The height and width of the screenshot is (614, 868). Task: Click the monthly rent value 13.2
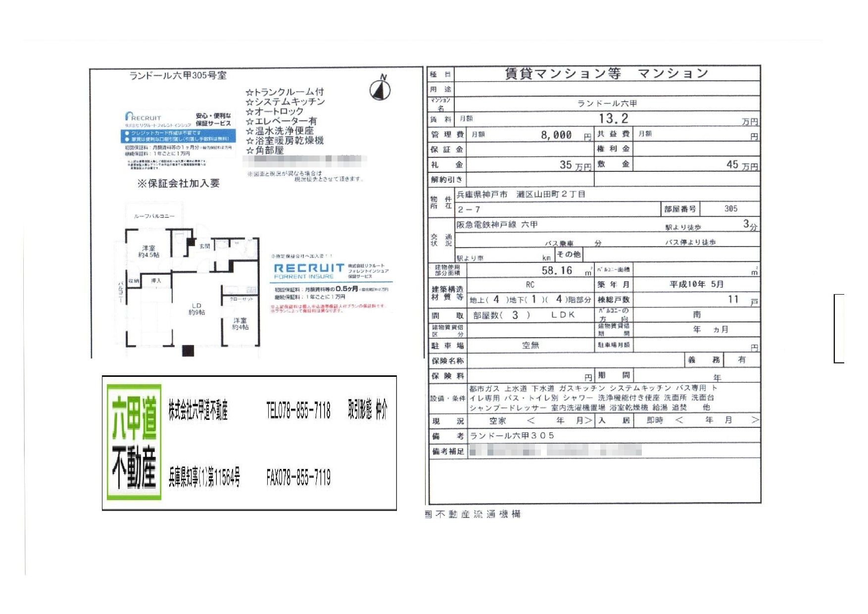[x=613, y=118]
